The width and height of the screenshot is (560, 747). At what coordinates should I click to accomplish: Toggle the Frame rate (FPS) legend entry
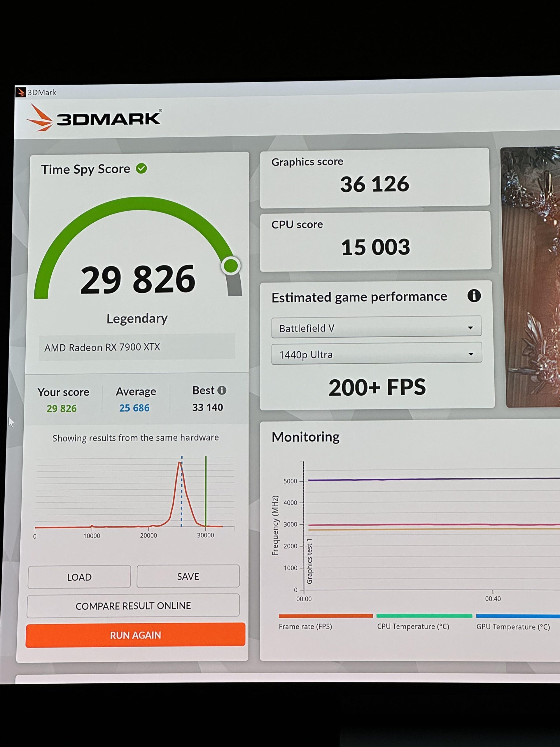305,627
